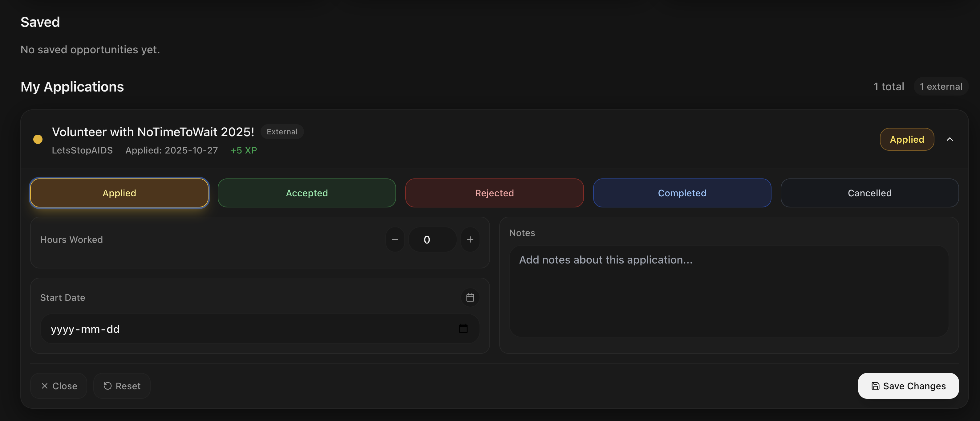Click the 1 external filter pill
The image size is (980, 421).
[x=941, y=86]
